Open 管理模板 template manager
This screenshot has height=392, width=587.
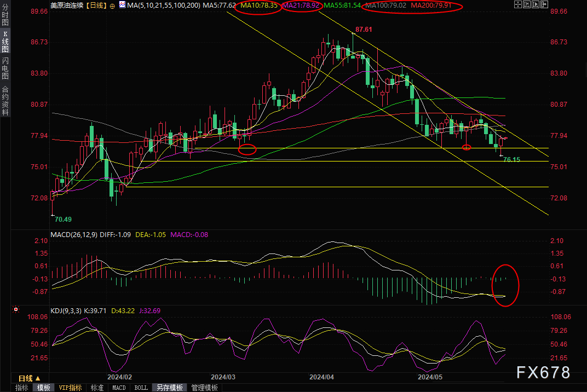(204, 388)
